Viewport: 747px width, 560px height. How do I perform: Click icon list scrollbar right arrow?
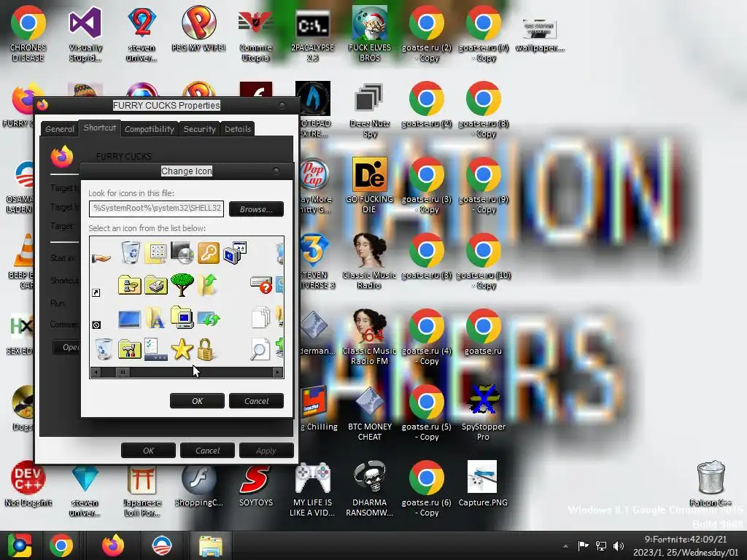278,372
